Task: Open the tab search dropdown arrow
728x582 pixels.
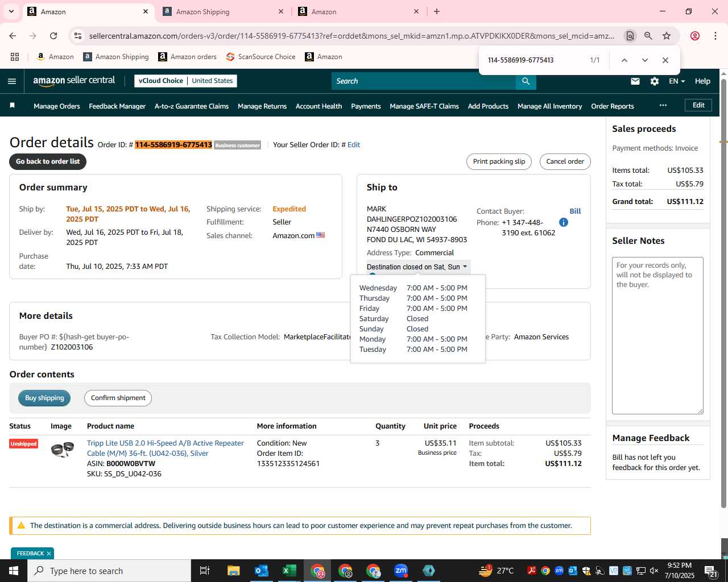Action: pyautogui.click(x=11, y=11)
